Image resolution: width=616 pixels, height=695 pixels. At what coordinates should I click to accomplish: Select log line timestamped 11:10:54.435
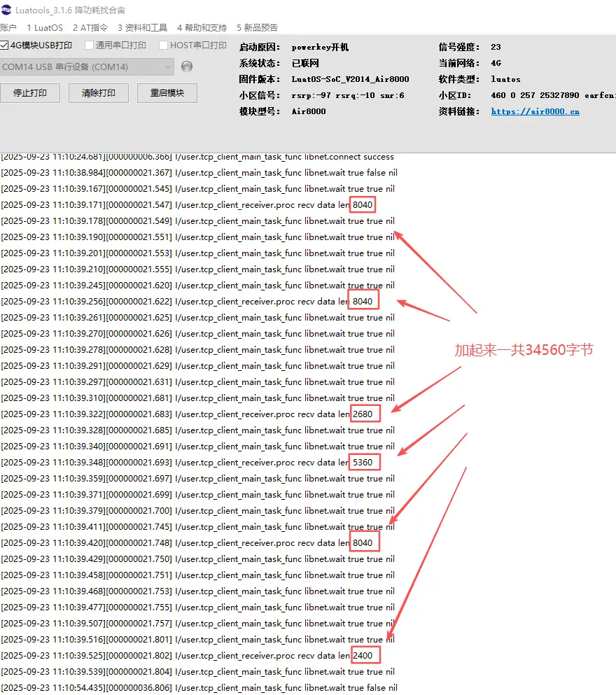(199, 688)
